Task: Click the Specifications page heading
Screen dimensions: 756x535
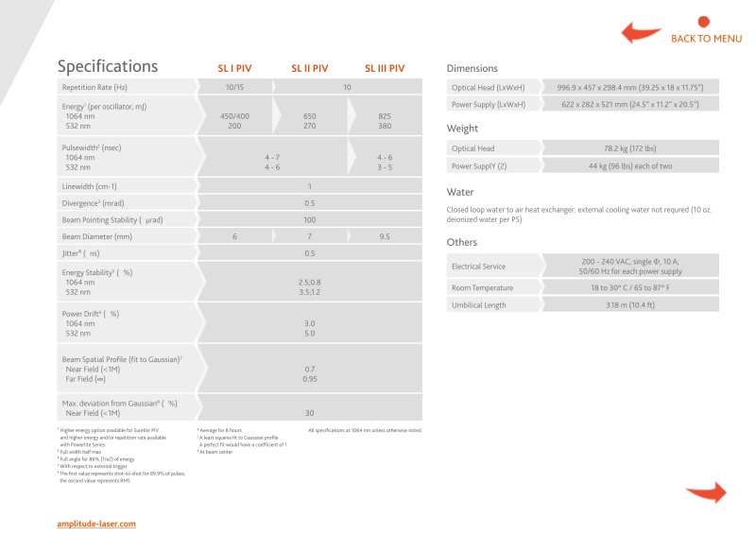Action: point(108,67)
